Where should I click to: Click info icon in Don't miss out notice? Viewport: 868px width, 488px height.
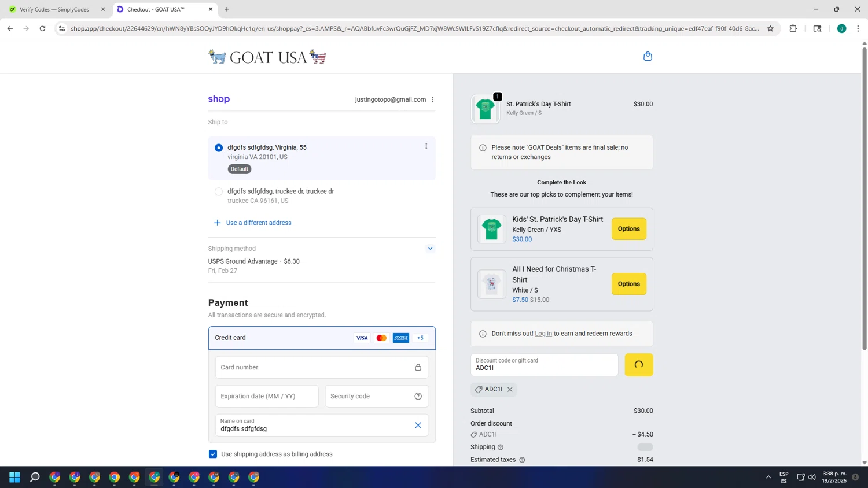coord(483,334)
